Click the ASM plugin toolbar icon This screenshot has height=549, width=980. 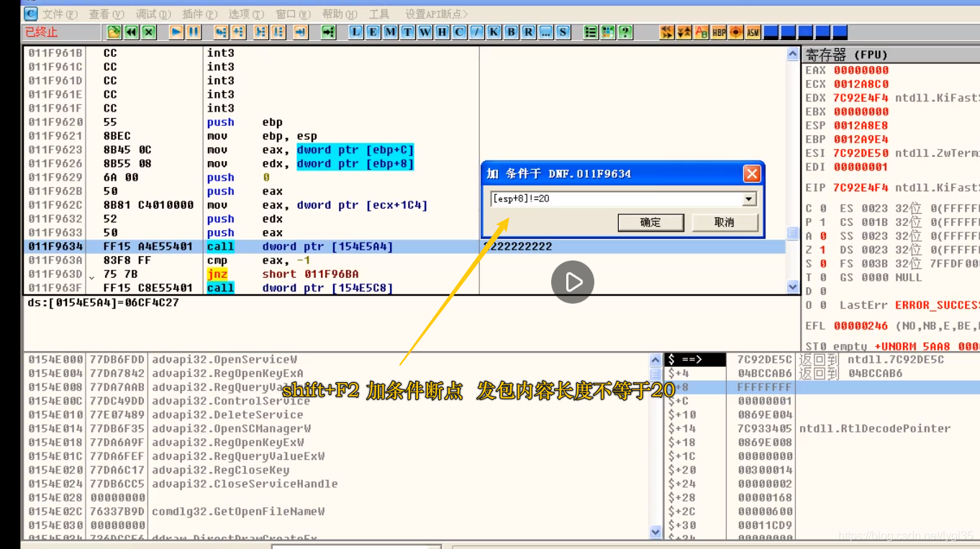pyautogui.click(x=753, y=32)
